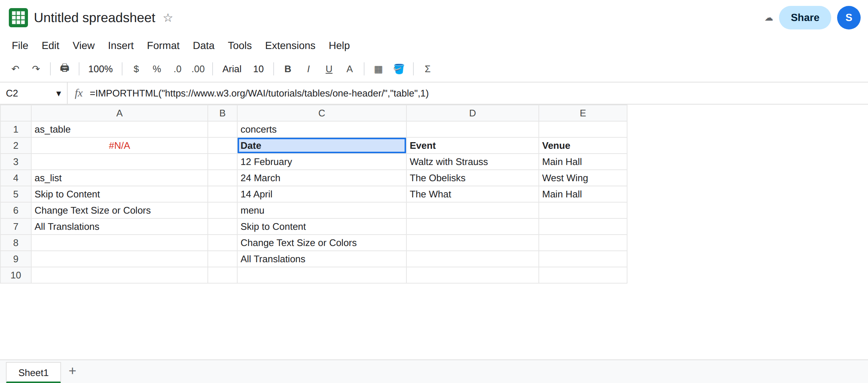868x383 pixels.
Task: Select the 'Event' header cell
Action: coord(473,145)
